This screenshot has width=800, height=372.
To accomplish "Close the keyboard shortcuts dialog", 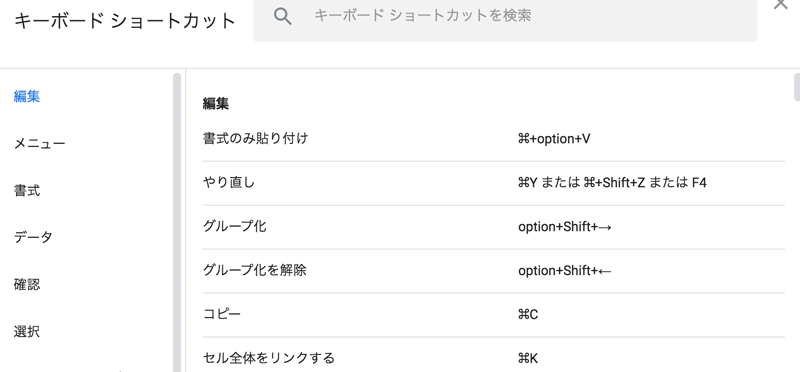I will coord(781,4).
